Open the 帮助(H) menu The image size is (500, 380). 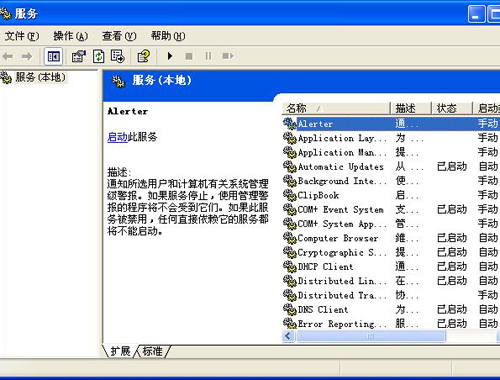168,36
